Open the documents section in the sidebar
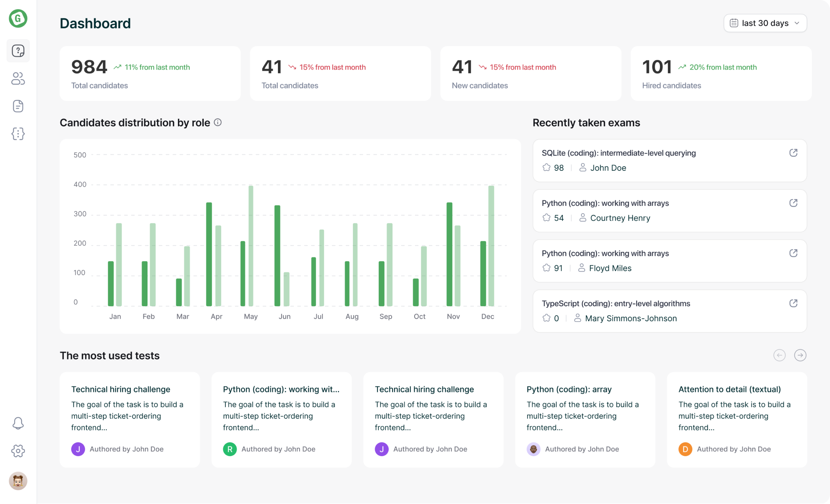The width and height of the screenshot is (830, 504). (x=18, y=106)
